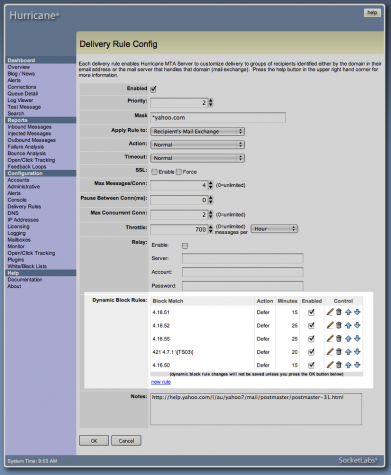Edit the 4.16.50 block rule with pencil icon
The height and width of the screenshot is (475, 391).
(330, 365)
